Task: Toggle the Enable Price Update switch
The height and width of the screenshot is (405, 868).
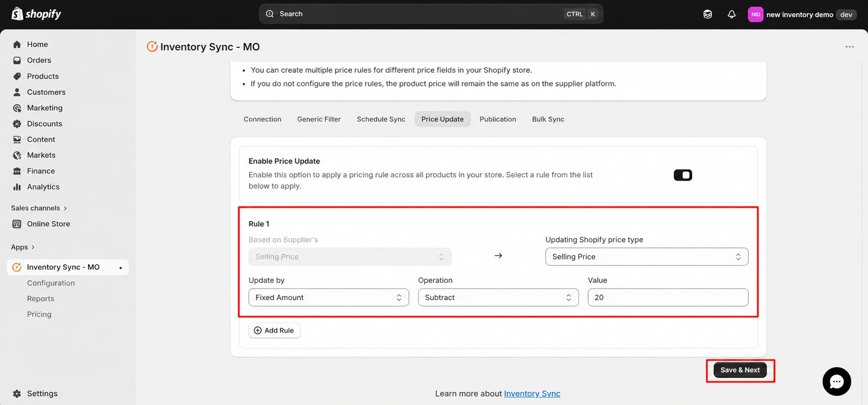Action: pyautogui.click(x=683, y=175)
